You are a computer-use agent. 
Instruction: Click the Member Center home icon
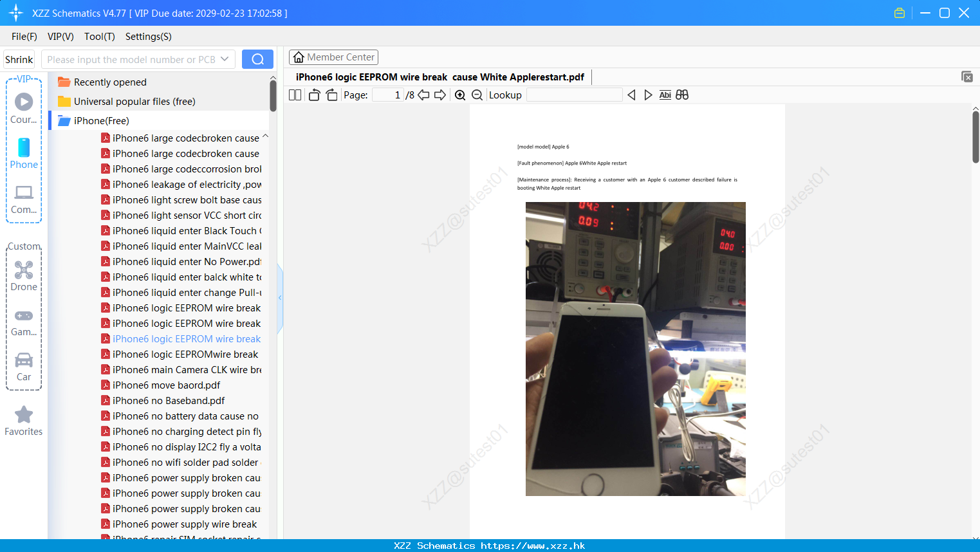pos(299,57)
